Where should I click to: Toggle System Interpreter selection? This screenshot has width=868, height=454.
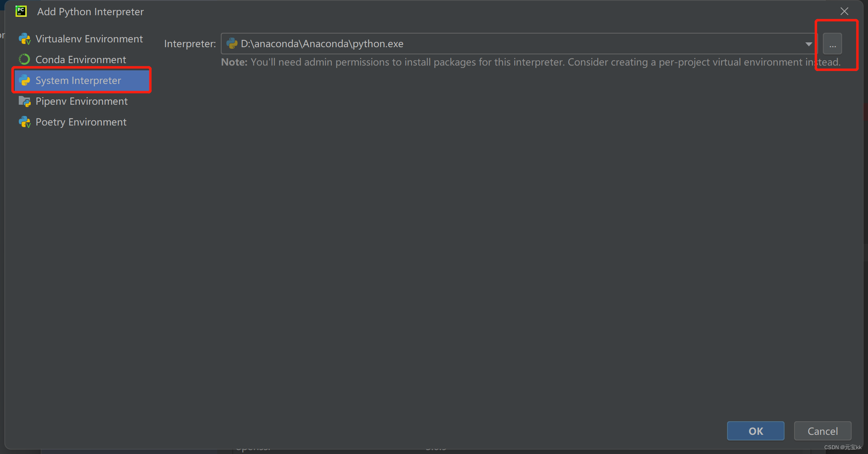tap(78, 80)
